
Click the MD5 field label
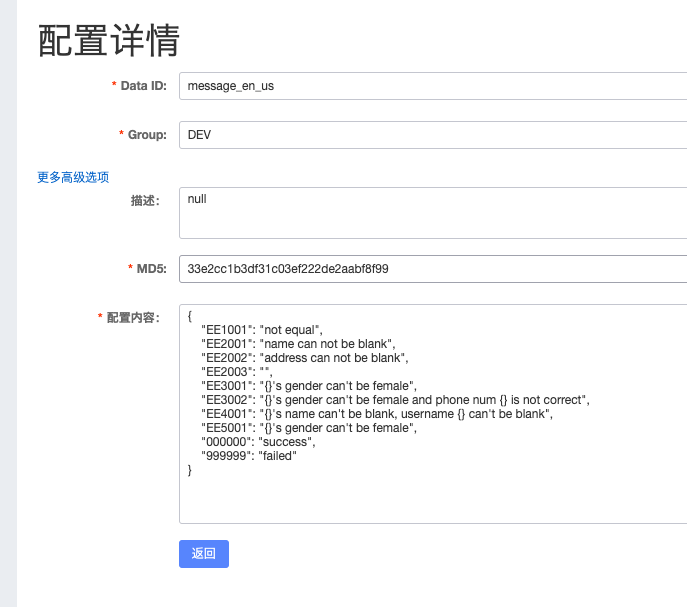[150, 269]
